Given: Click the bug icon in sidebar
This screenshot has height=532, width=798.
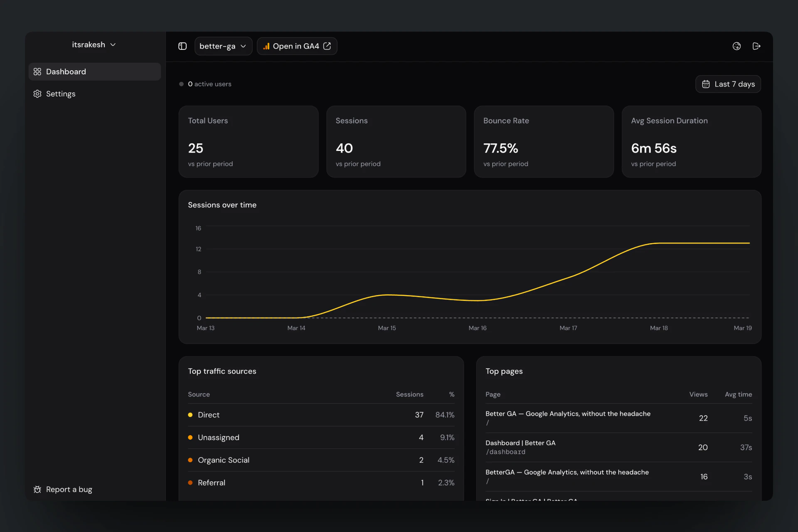Looking at the screenshot, I should tap(37, 489).
